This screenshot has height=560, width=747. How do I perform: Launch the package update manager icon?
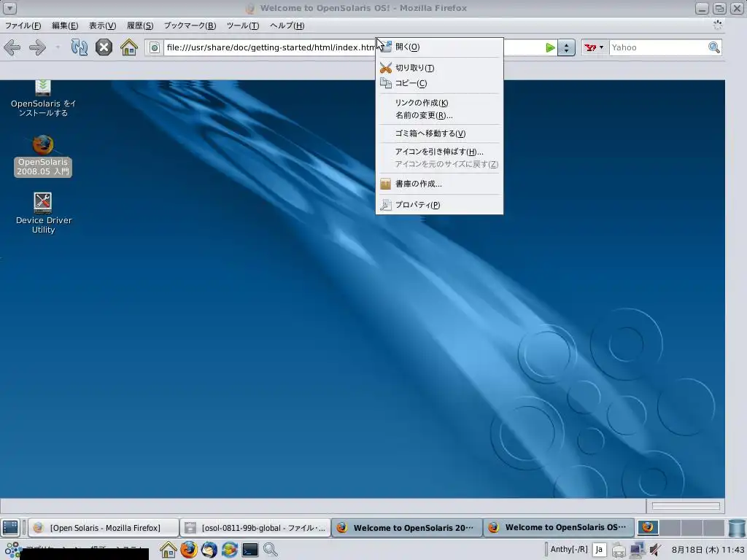click(230, 550)
